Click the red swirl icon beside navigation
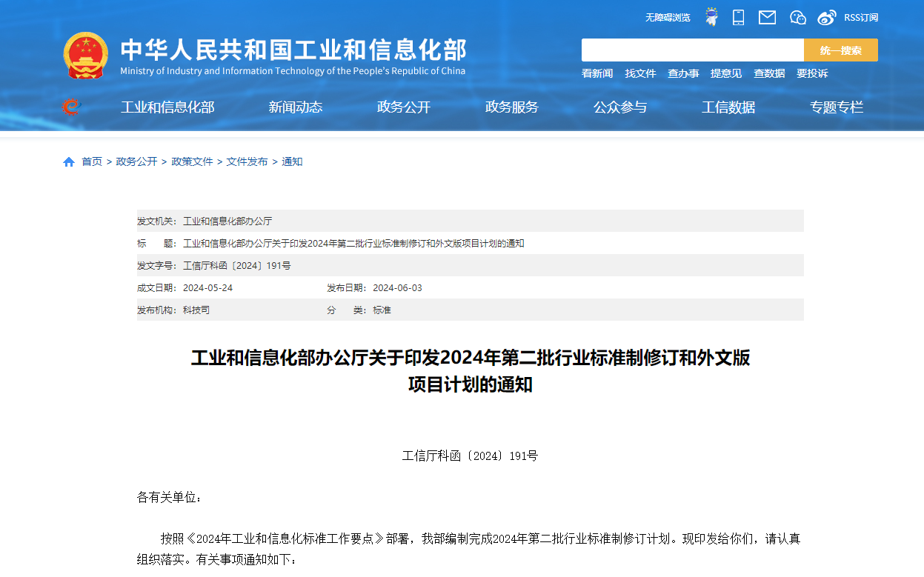 click(71, 107)
